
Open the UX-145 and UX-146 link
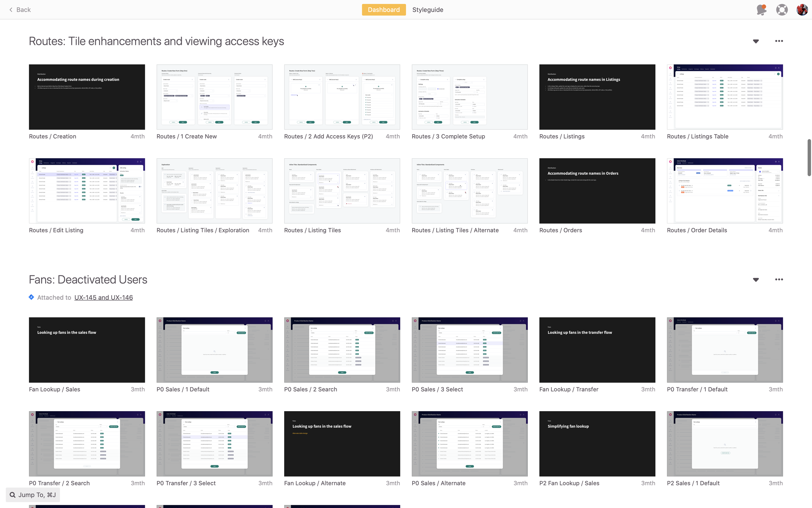(103, 297)
